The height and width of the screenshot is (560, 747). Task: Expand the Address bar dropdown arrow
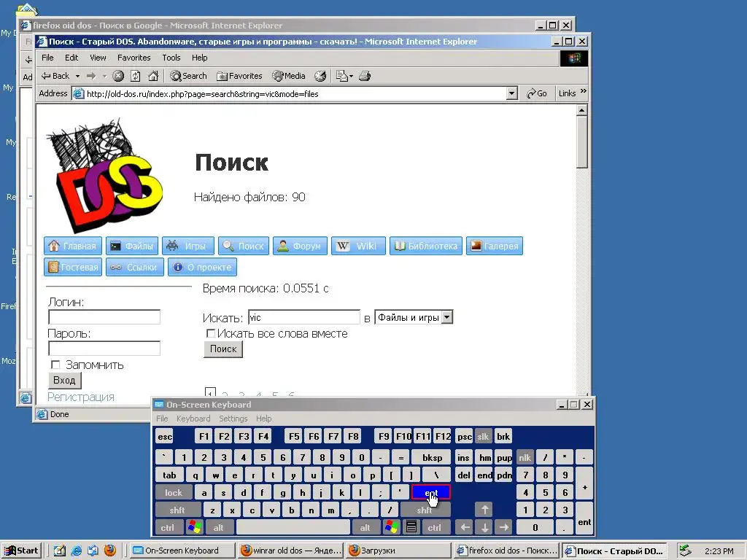(512, 93)
